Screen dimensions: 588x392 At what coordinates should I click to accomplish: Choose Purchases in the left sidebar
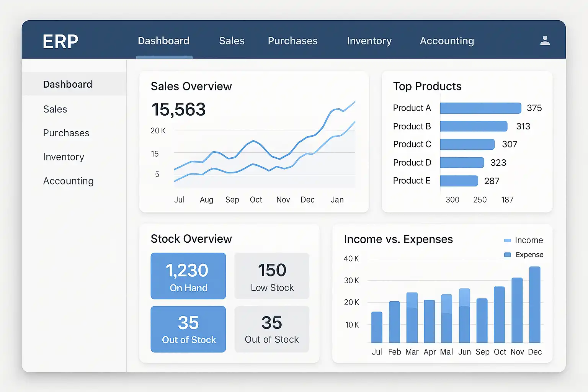66,133
